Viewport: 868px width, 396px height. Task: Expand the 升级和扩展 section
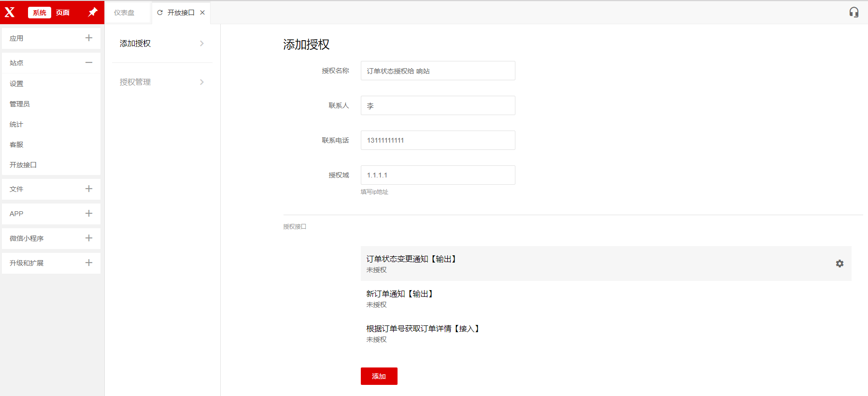[89, 263]
